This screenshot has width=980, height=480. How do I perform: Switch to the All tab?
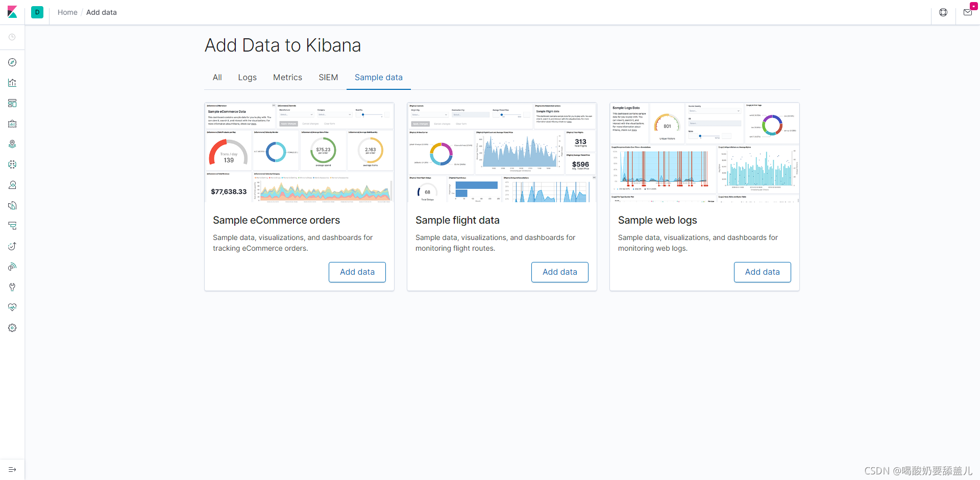click(x=217, y=78)
